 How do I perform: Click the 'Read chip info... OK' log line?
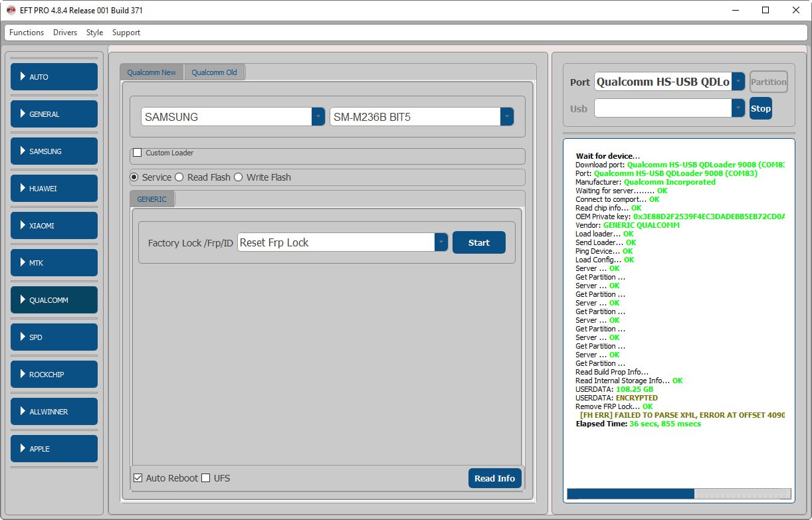[609, 208]
